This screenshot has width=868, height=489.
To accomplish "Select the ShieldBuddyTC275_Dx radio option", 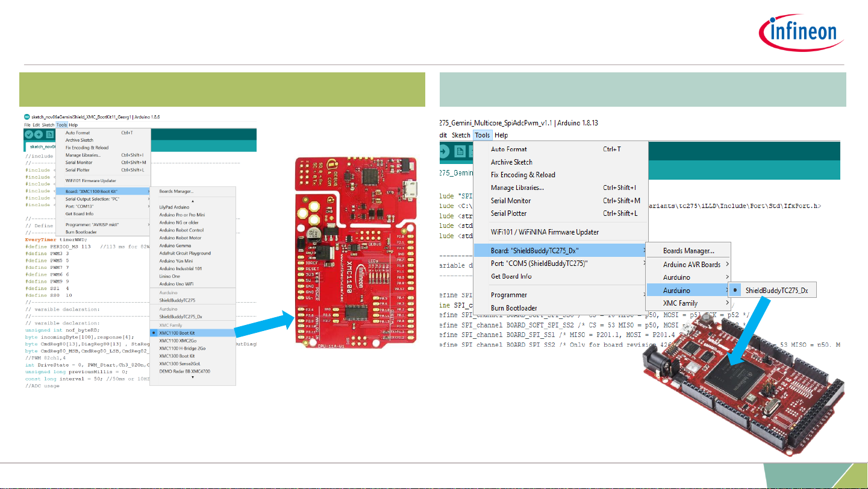I will click(772, 291).
